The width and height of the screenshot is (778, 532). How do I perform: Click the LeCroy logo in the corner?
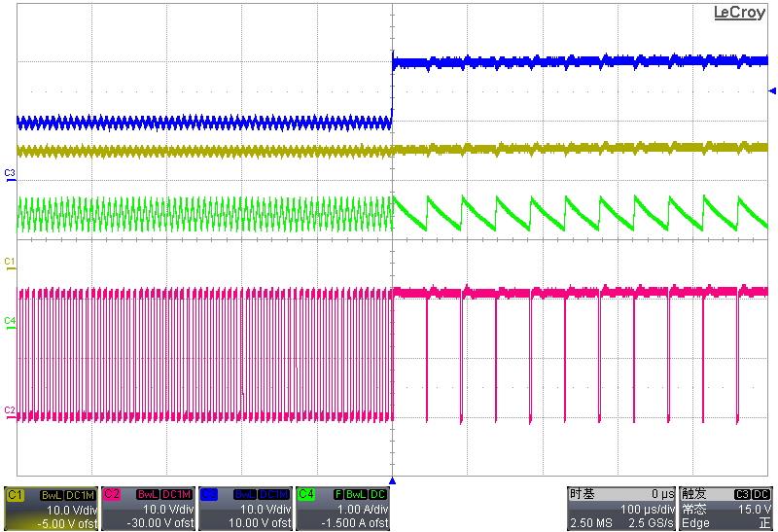[740, 13]
